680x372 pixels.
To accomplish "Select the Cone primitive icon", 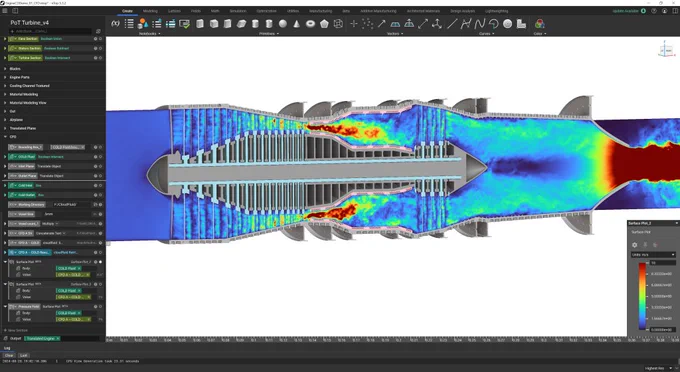I will pyautogui.click(x=297, y=24).
